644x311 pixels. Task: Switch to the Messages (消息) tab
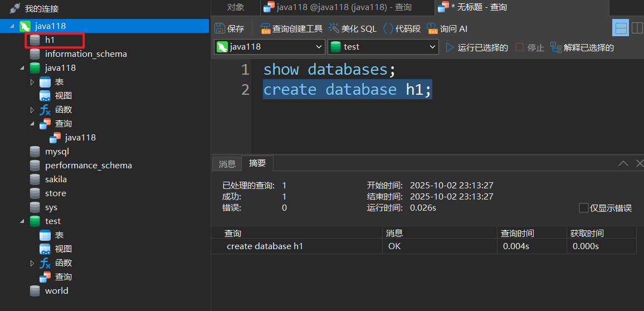(227, 163)
